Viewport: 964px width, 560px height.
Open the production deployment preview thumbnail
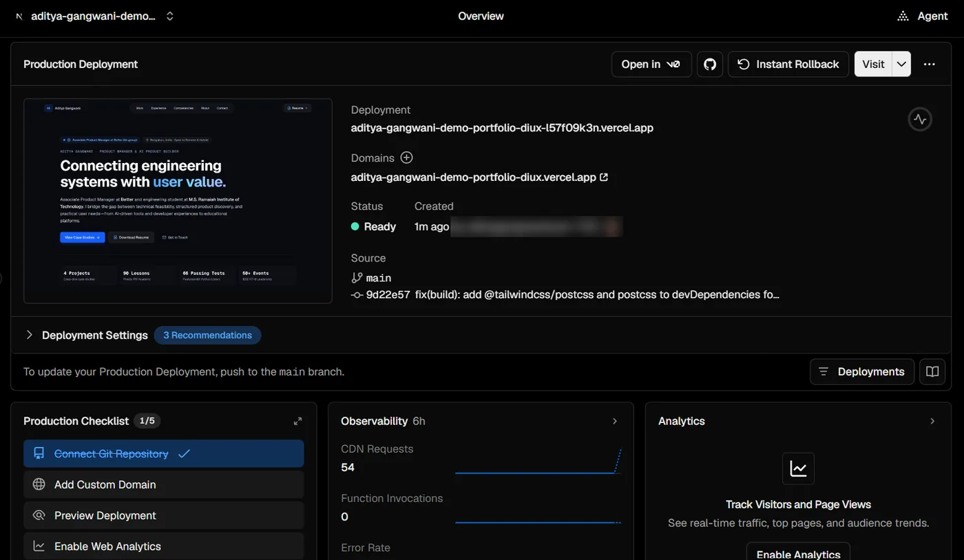178,201
